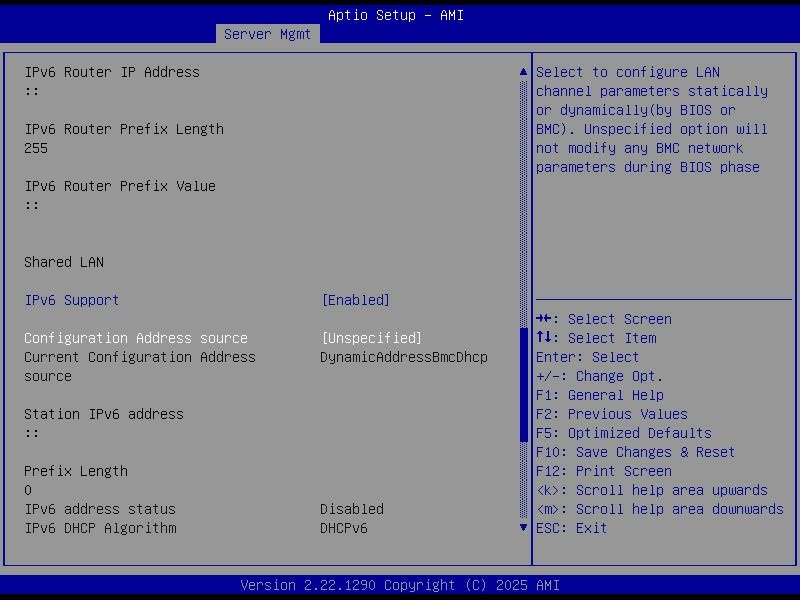Open the Server Mgmt tab

pos(267,34)
